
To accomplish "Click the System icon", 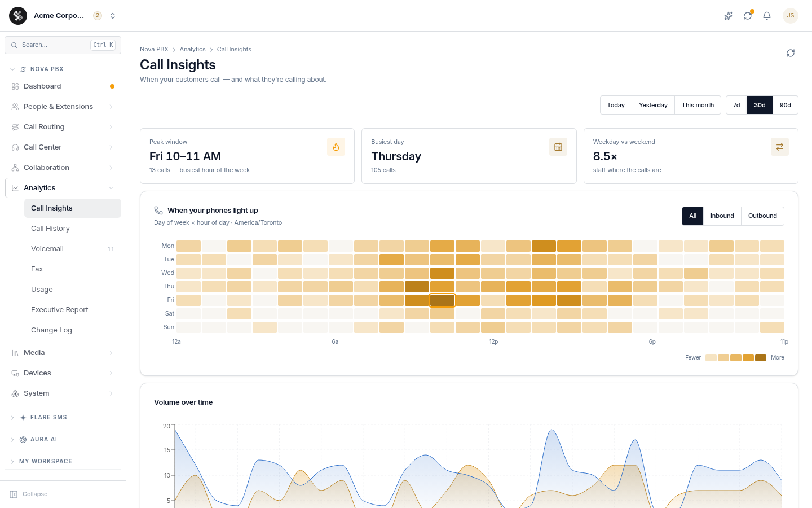I will (x=15, y=393).
